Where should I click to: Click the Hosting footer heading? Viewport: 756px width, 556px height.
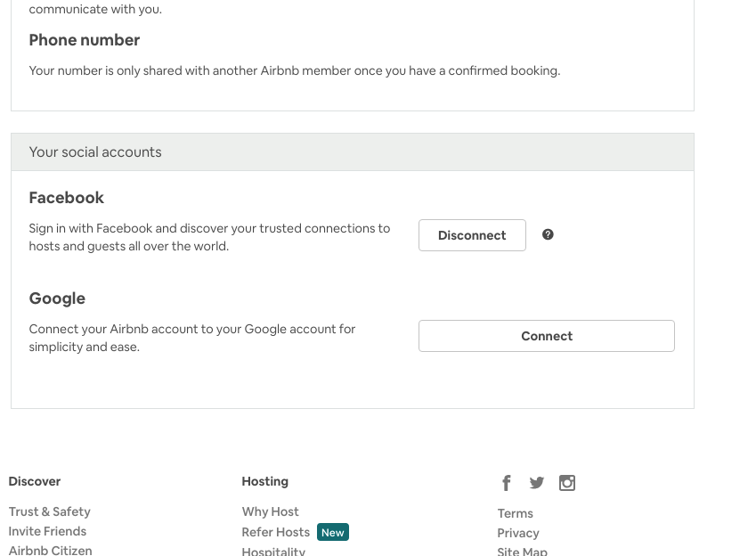[x=264, y=481]
